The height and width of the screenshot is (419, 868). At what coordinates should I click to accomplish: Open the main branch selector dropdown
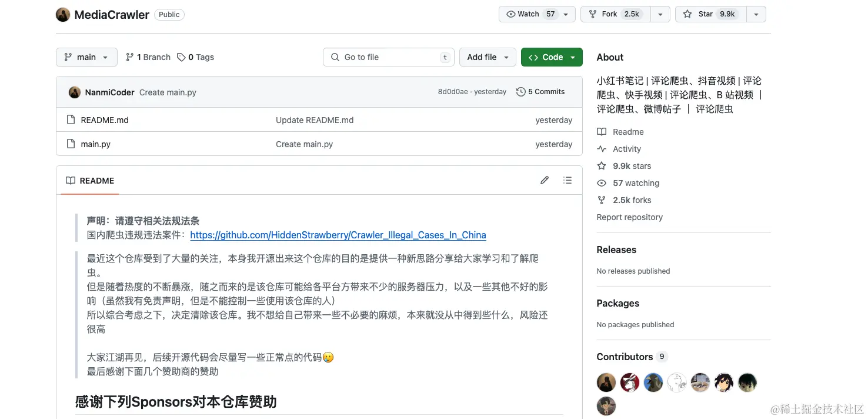[x=86, y=57]
